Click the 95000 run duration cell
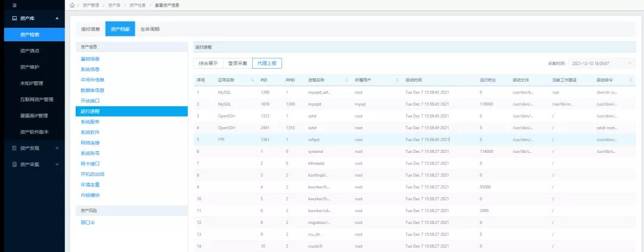This screenshot has height=252, width=644. click(485, 187)
